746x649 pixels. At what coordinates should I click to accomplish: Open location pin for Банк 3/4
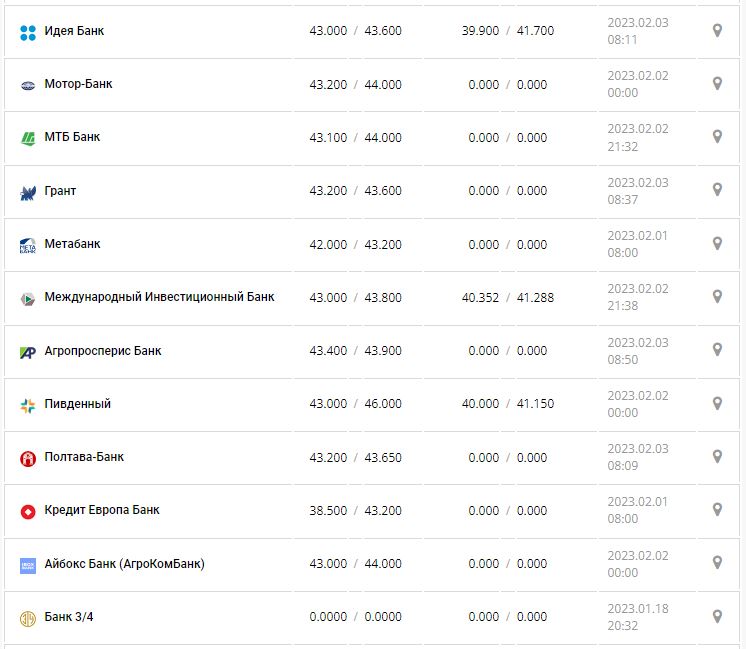click(x=717, y=617)
